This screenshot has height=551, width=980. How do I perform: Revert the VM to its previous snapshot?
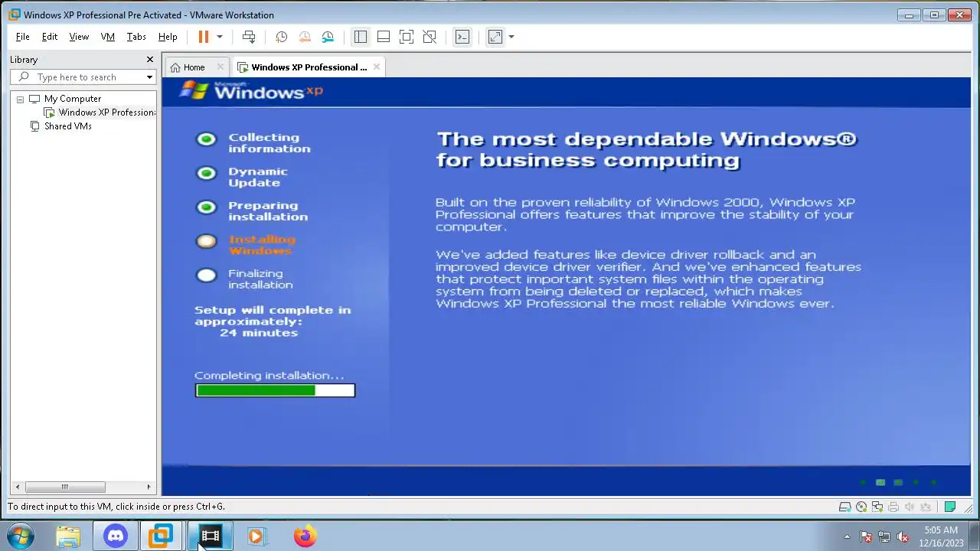tap(305, 37)
